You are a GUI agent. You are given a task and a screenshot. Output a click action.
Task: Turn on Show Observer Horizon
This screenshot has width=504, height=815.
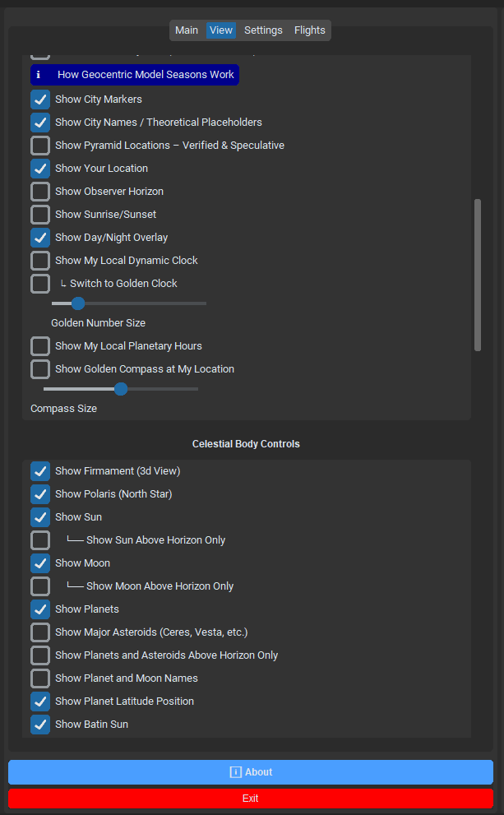click(x=40, y=192)
